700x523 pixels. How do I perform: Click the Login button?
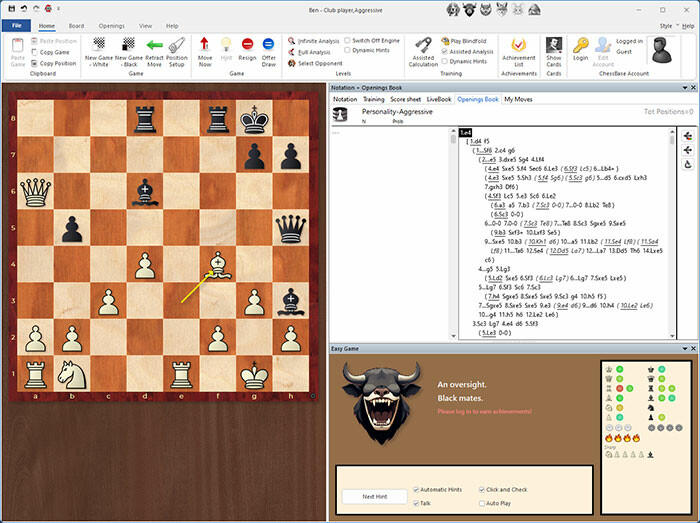tap(581, 50)
